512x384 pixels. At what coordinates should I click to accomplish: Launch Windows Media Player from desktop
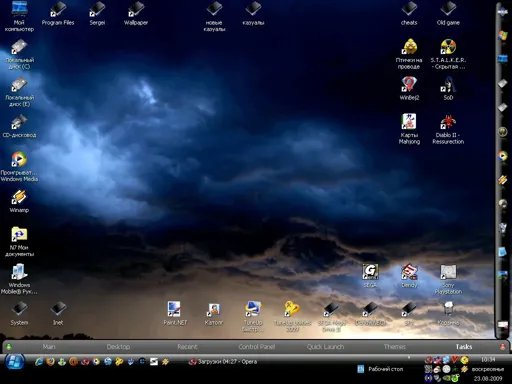19,166
